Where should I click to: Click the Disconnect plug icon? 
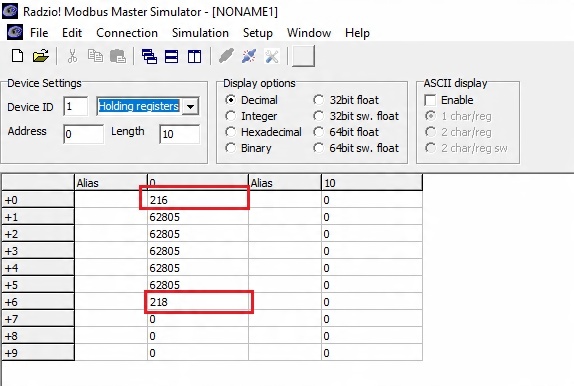(249, 56)
